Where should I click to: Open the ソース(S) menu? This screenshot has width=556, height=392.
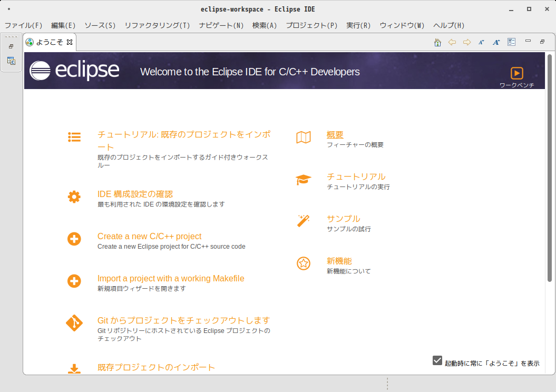100,25
